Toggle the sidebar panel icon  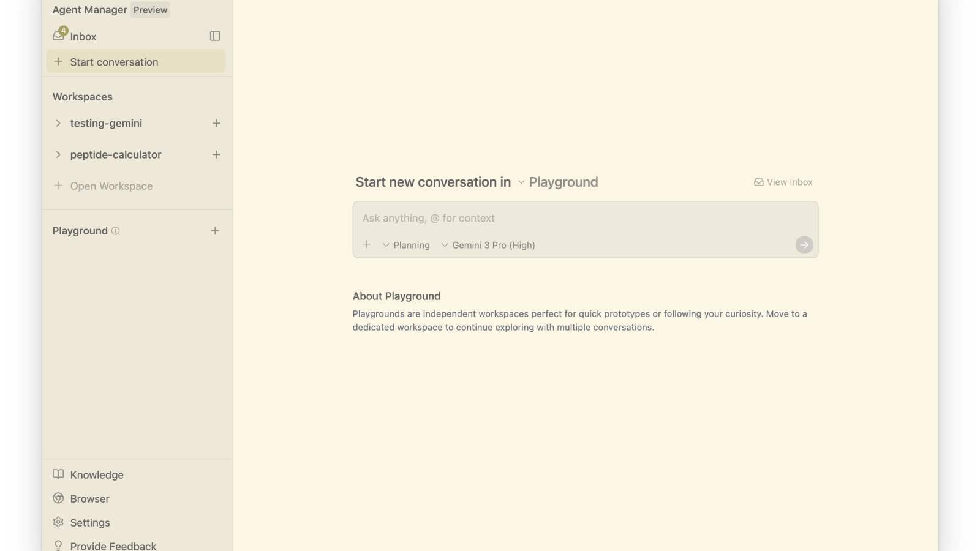click(x=215, y=36)
